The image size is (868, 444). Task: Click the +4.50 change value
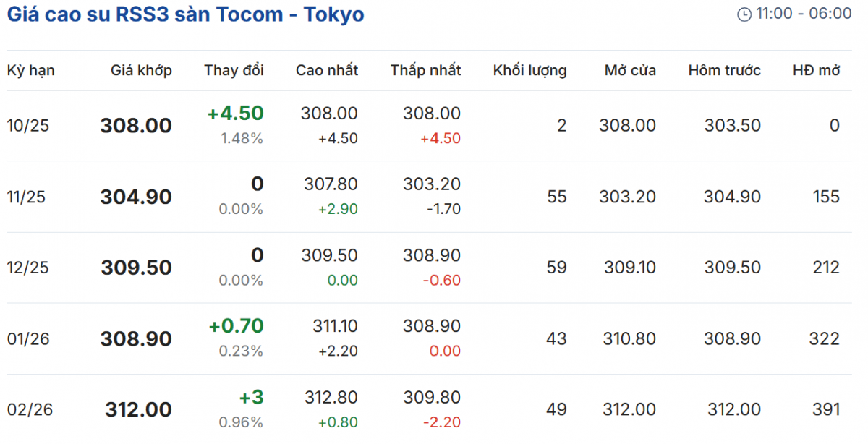(235, 114)
